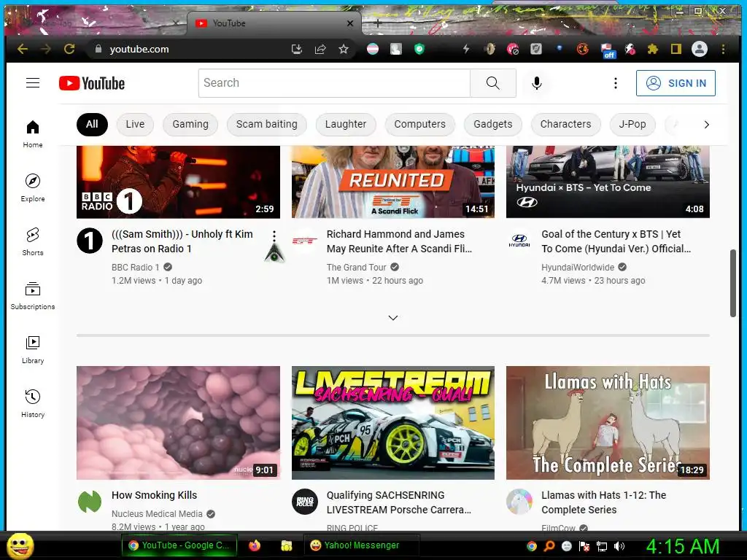747x560 pixels.
Task: Click the browser back arrow
Action: 23,49
